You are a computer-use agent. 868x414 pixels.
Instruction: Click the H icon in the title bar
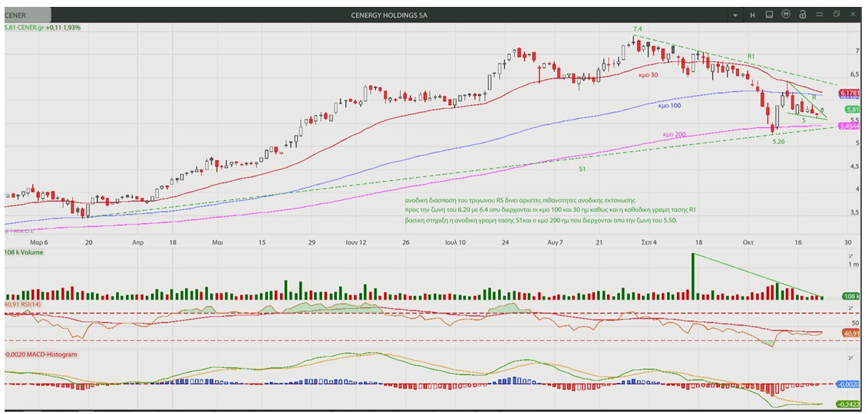point(752,15)
